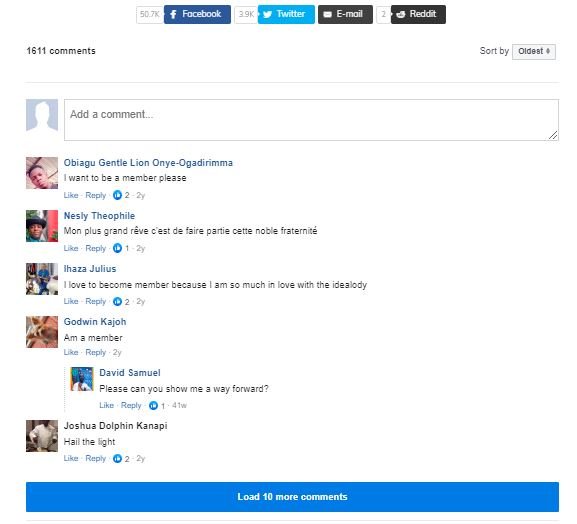
Task: Reply to Godwin Kajoh's comment
Action: coord(96,353)
